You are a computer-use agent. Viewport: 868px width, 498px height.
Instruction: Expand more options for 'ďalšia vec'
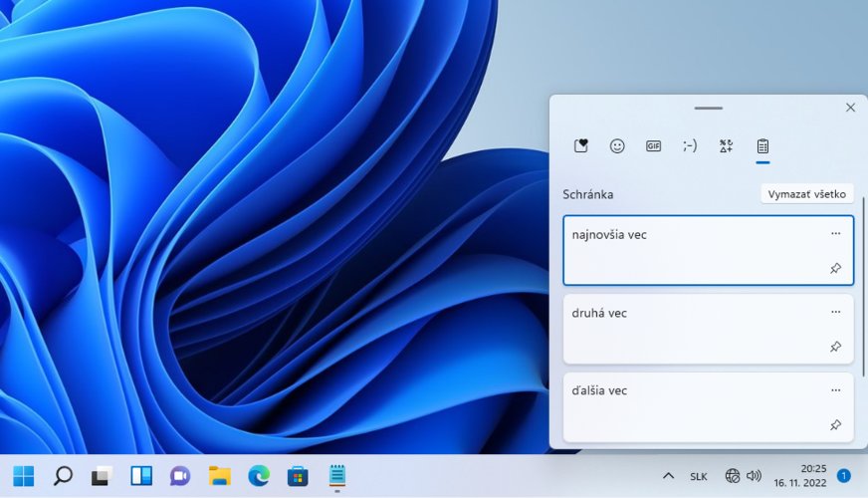[x=835, y=390]
